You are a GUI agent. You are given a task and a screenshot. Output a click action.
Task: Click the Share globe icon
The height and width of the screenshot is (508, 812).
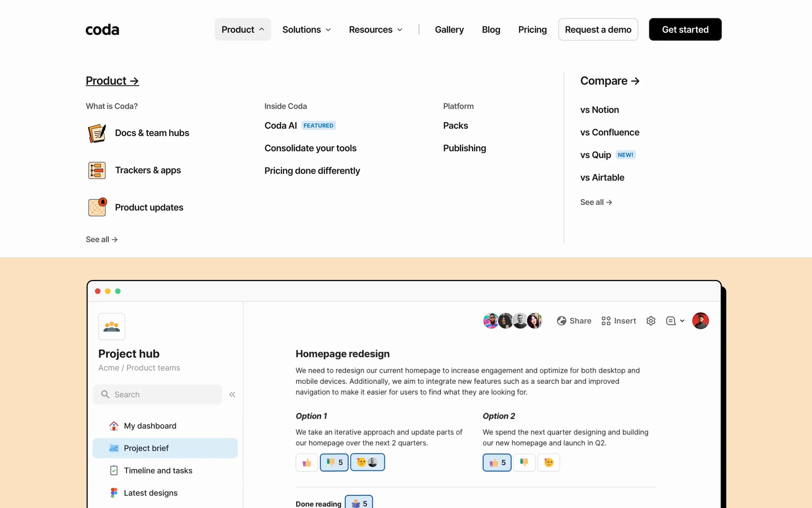561,321
